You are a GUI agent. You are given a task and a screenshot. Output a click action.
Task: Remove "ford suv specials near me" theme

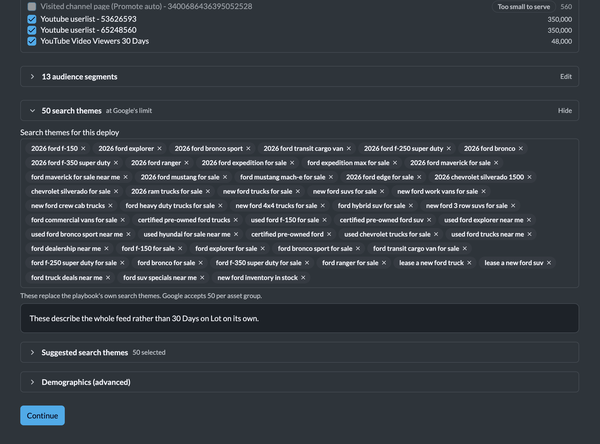coord(202,278)
